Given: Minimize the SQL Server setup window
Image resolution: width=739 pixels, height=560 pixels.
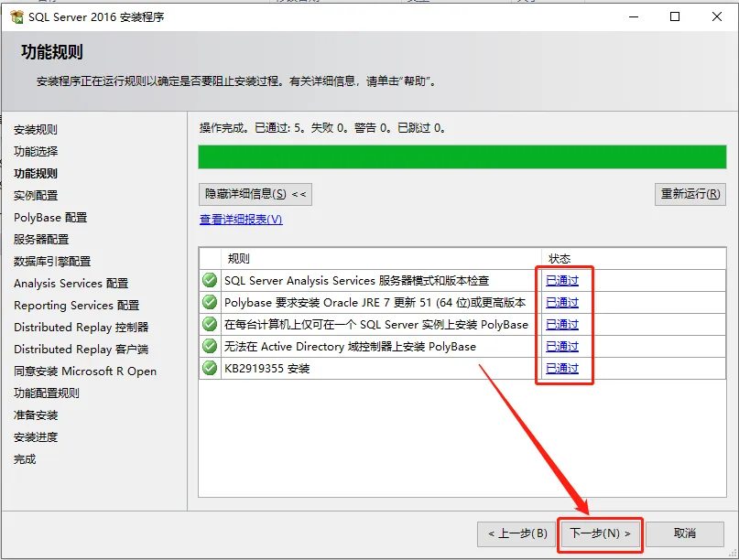Looking at the screenshot, I should pyautogui.click(x=634, y=17).
